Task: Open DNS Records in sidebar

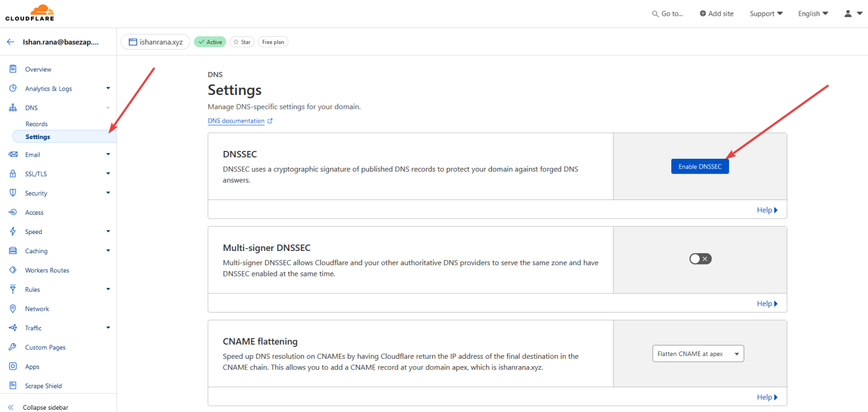Action: (37, 124)
